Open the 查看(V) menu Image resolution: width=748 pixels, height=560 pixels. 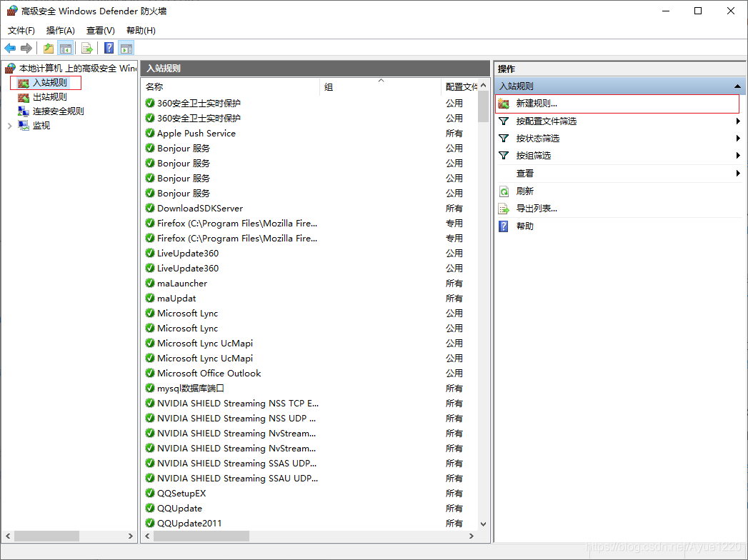point(100,31)
